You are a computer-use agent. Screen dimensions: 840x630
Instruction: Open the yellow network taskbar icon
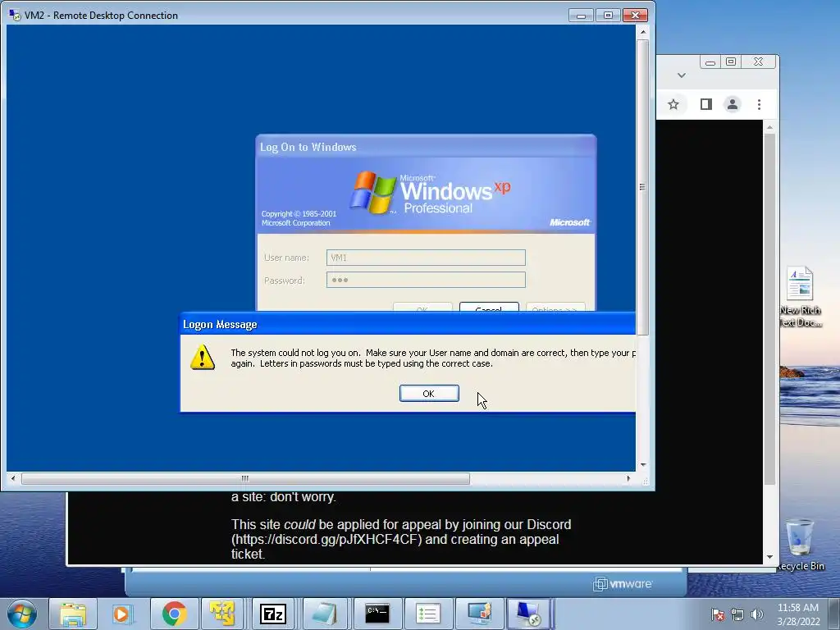(x=223, y=614)
